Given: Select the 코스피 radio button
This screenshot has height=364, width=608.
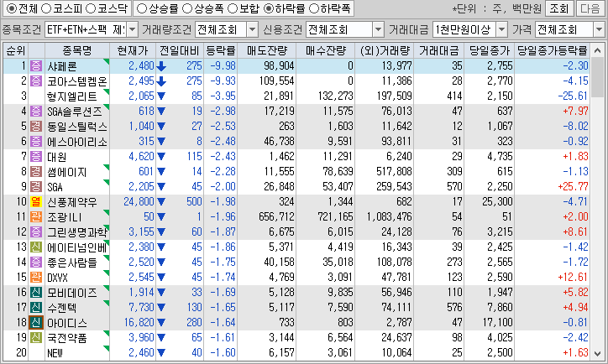Looking at the screenshot, I should 46,8.
